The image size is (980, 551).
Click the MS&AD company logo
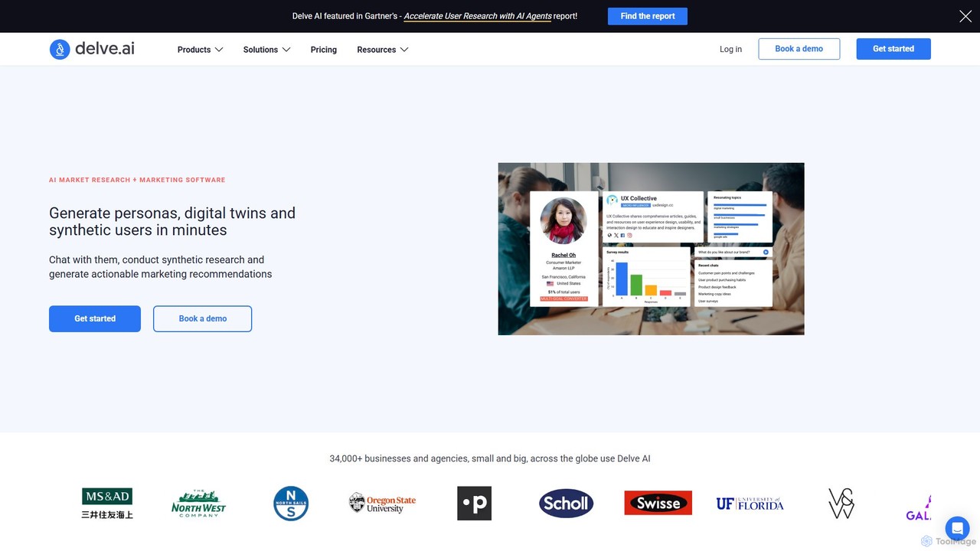tap(107, 504)
